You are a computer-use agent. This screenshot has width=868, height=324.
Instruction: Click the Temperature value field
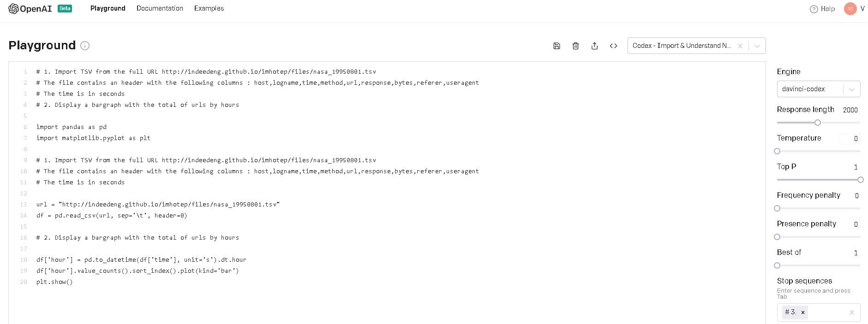[850, 138]
